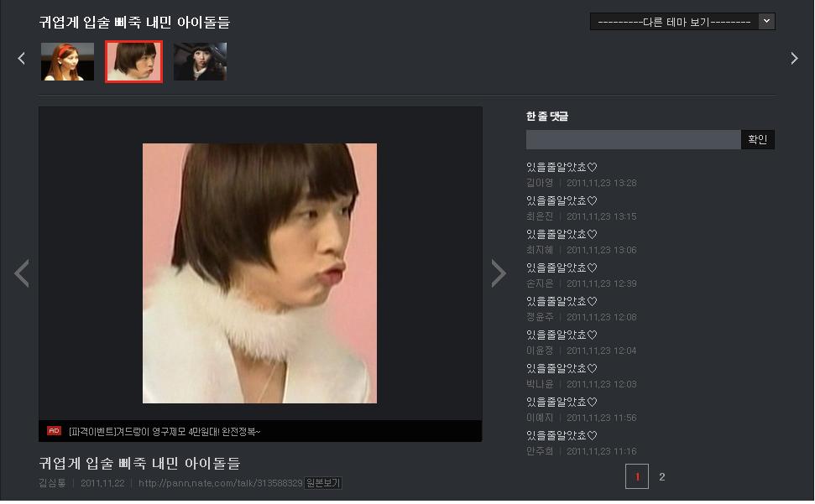This screenshot has height=504, width=815.
Task: Select comment page 1
Action: click(637, 476)
